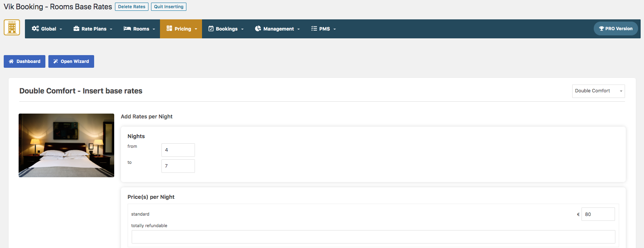
Task: Expand the PMS dropdown arrow
Action: (x=334, y=29)
